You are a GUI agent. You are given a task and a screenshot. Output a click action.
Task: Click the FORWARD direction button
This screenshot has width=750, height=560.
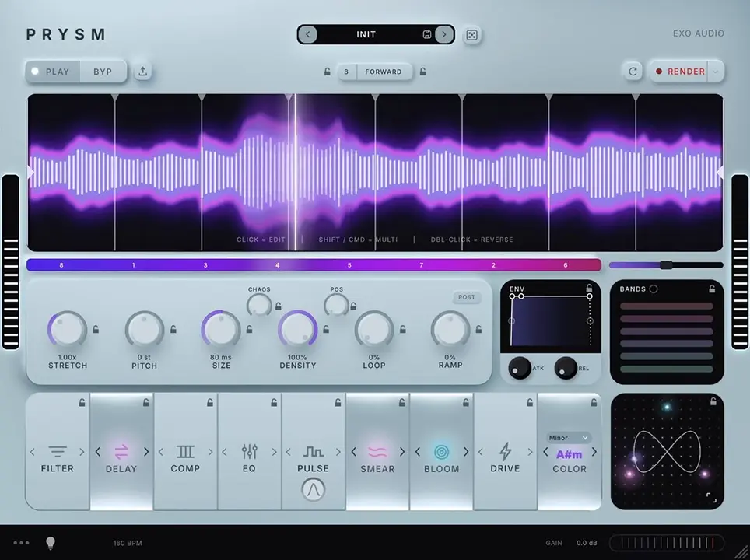pyautogui.click(x=384, y=72)
